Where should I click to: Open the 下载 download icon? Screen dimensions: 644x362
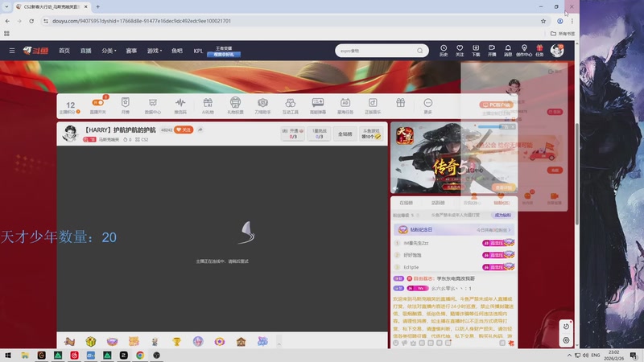coord(476,51)
